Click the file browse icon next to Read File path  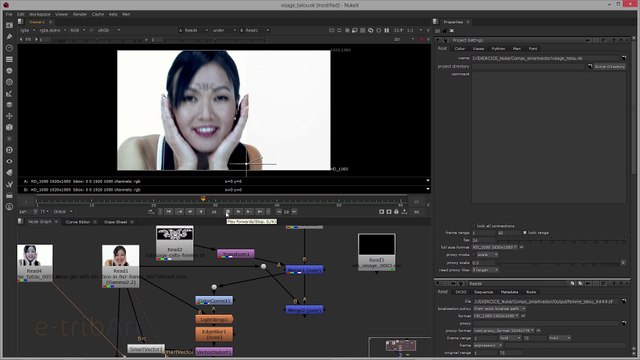click(624, 301)
